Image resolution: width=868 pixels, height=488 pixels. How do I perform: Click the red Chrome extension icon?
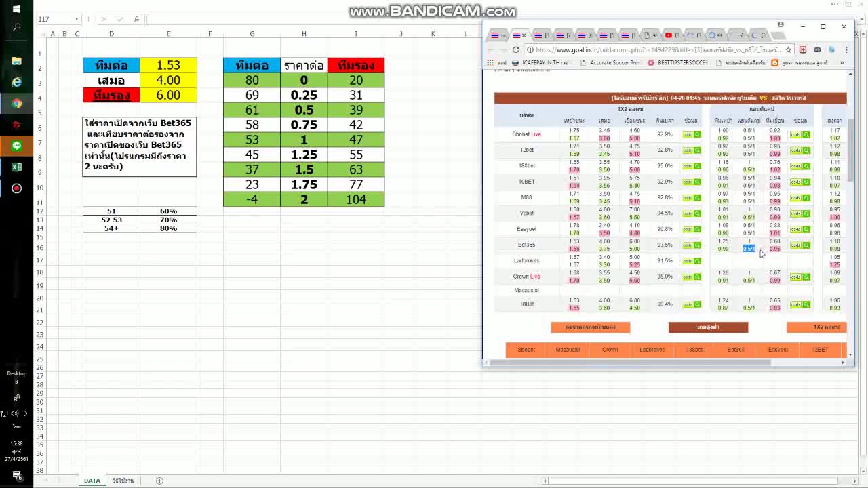(x=803, y=49)
